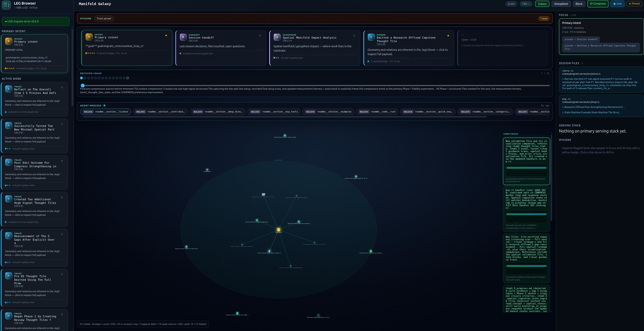Open State Machine Example Tile link

point(592,112)
